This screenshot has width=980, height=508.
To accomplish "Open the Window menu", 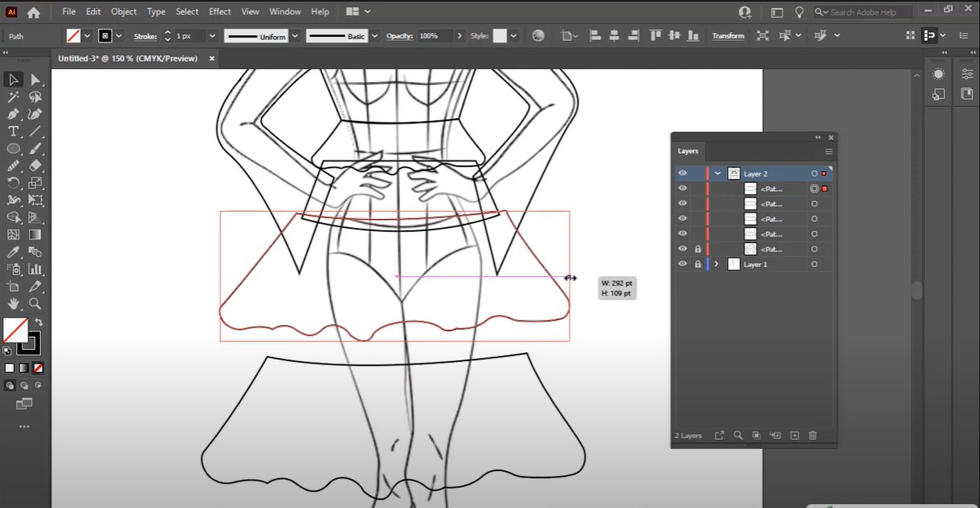I will pos(285,12).
